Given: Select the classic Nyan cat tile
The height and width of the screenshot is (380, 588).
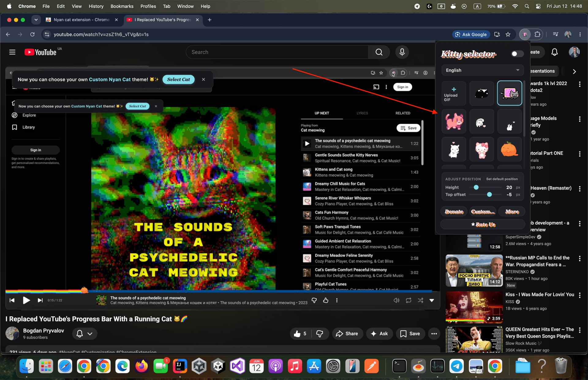Looking at the screenshot, I should tap(510, 93).
